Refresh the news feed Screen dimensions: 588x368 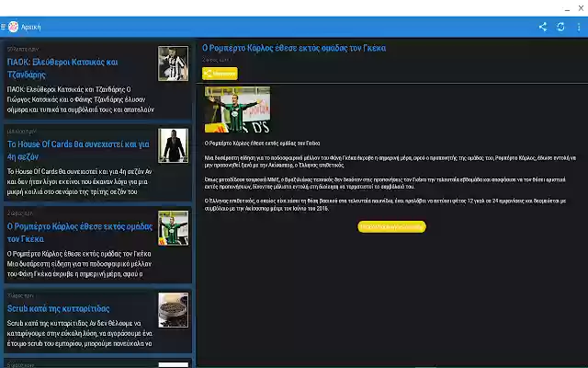click(x=560, y=27)
